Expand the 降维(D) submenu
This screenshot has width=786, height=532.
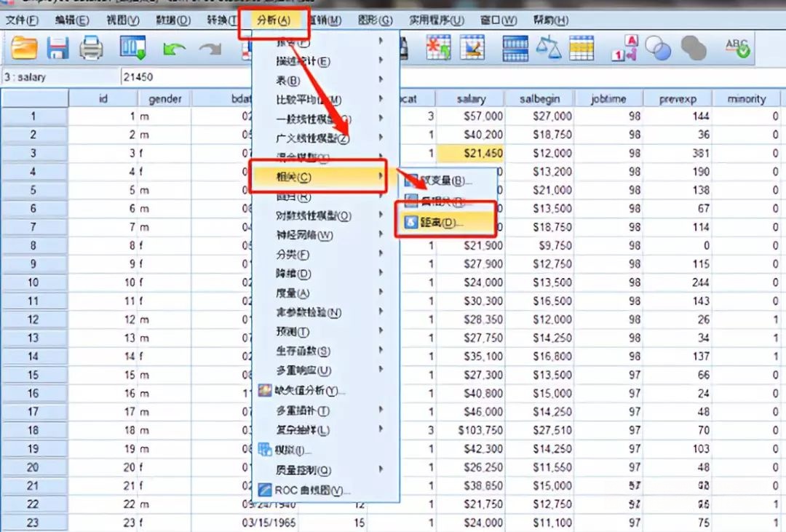pos(326,273)
